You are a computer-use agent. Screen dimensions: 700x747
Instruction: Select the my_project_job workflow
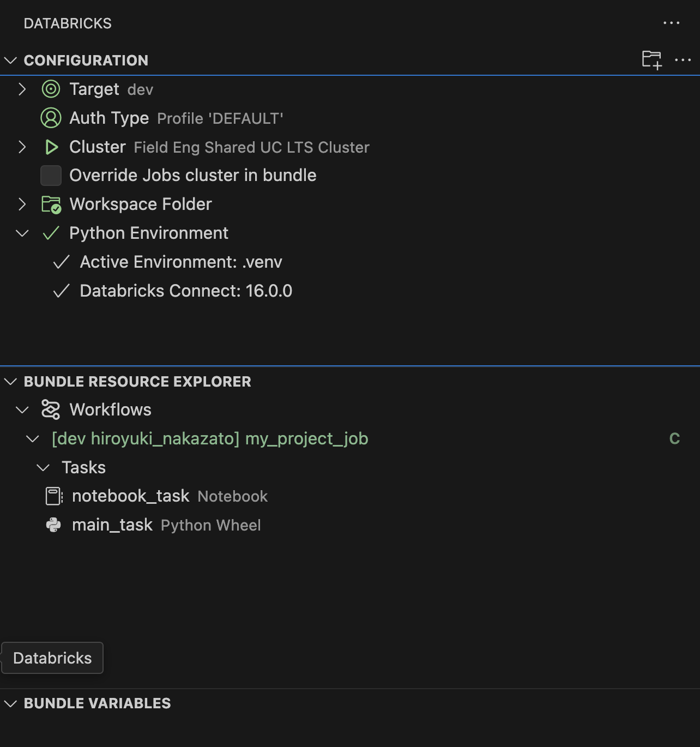210,438
